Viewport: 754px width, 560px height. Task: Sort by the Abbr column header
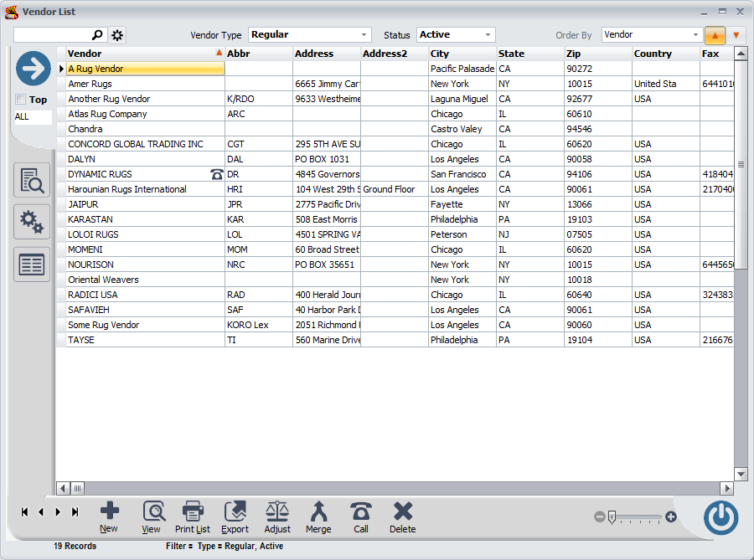coord(259,54)
